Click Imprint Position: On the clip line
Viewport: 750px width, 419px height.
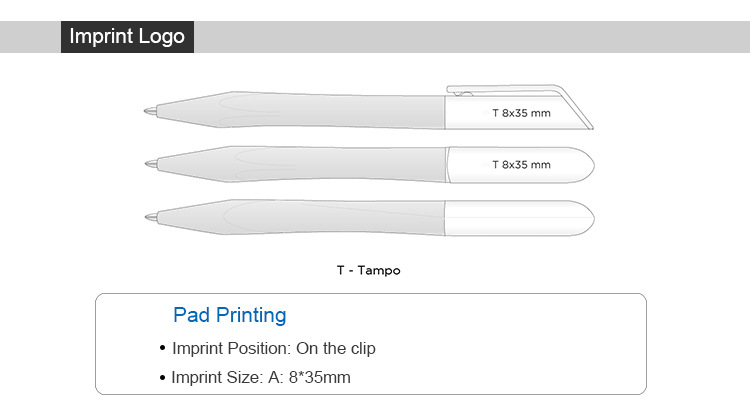274,348
